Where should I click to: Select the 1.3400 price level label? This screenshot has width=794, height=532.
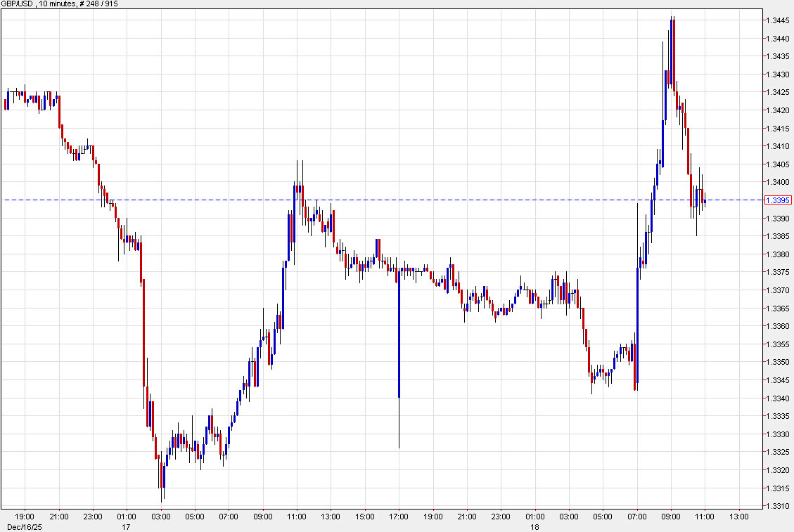coord(778,182)
